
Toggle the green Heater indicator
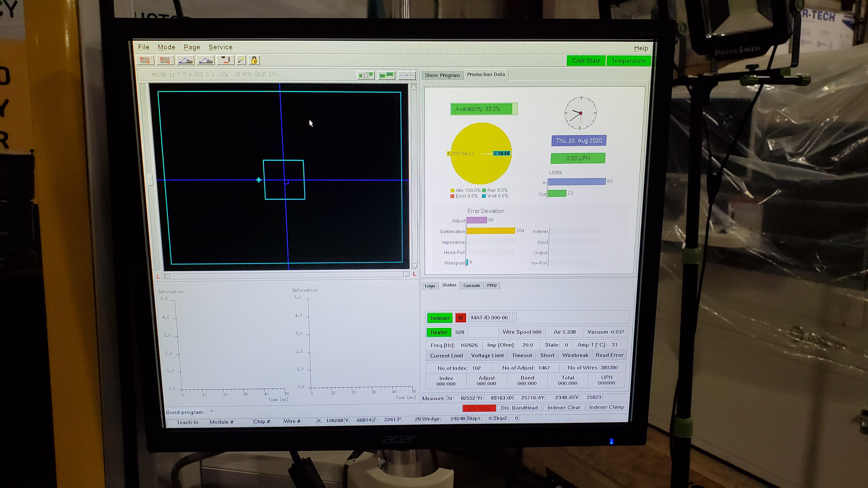pos(439,332)
